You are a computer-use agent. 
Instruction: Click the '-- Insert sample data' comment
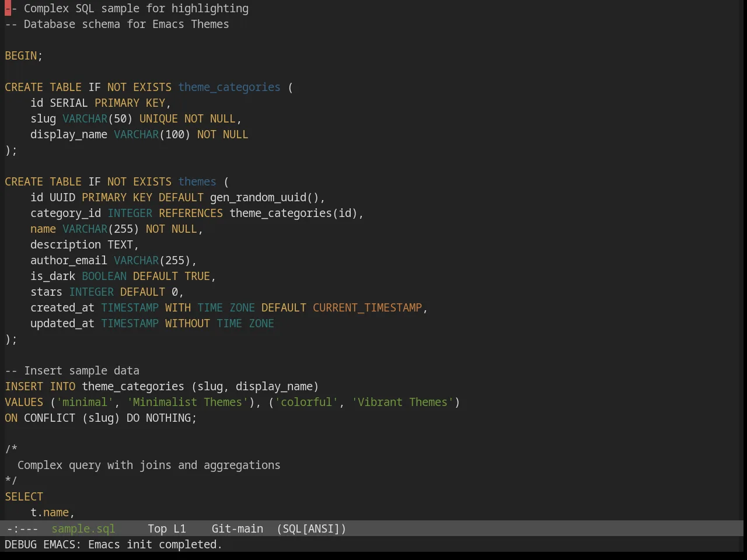(72, 370)
